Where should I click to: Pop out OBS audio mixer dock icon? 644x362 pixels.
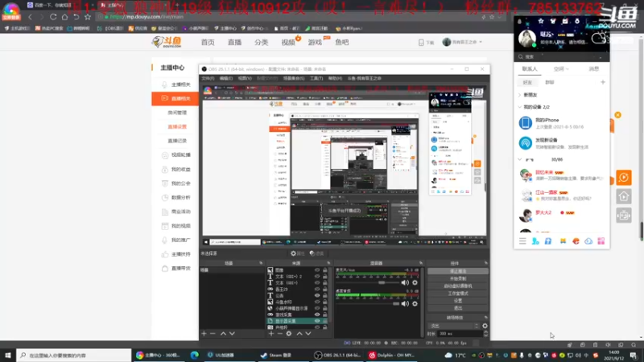(x=420, y=263)
